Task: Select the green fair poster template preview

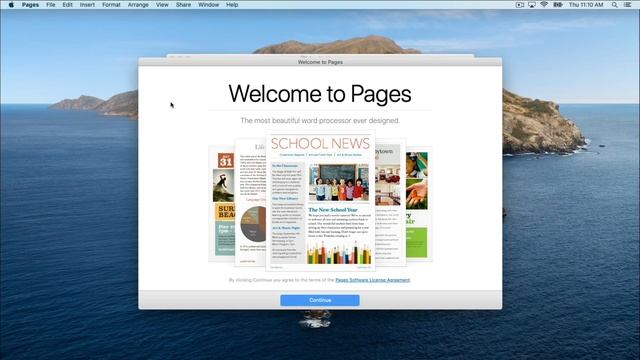Action: [419, 204]
